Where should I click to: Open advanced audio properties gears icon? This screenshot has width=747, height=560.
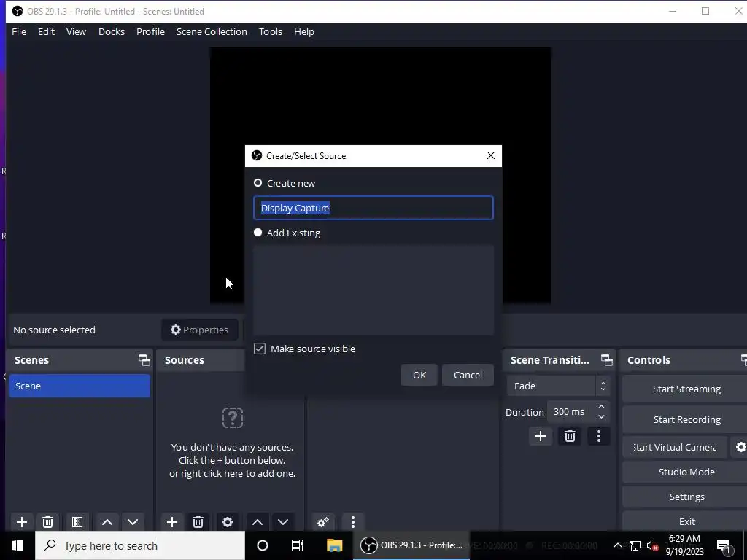(323, 522)
